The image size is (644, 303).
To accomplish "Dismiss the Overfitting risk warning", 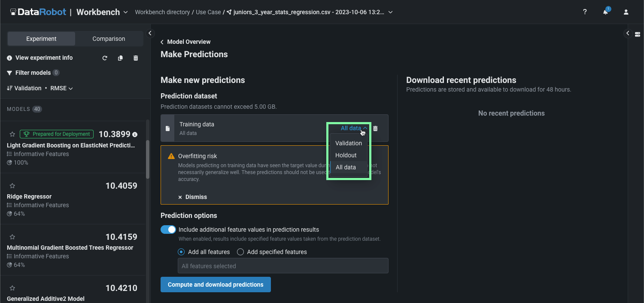I will 192,197.
